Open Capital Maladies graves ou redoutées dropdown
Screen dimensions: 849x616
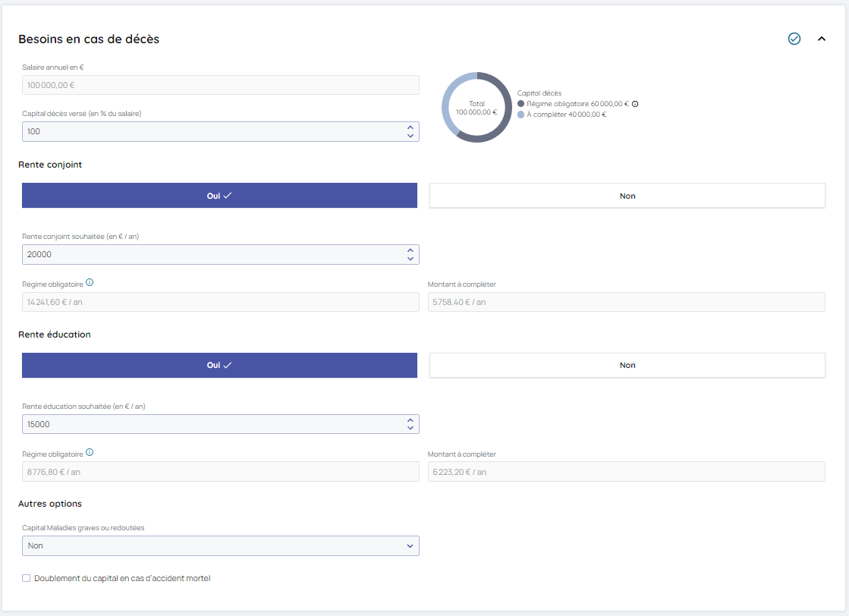(x=221, y=545)
